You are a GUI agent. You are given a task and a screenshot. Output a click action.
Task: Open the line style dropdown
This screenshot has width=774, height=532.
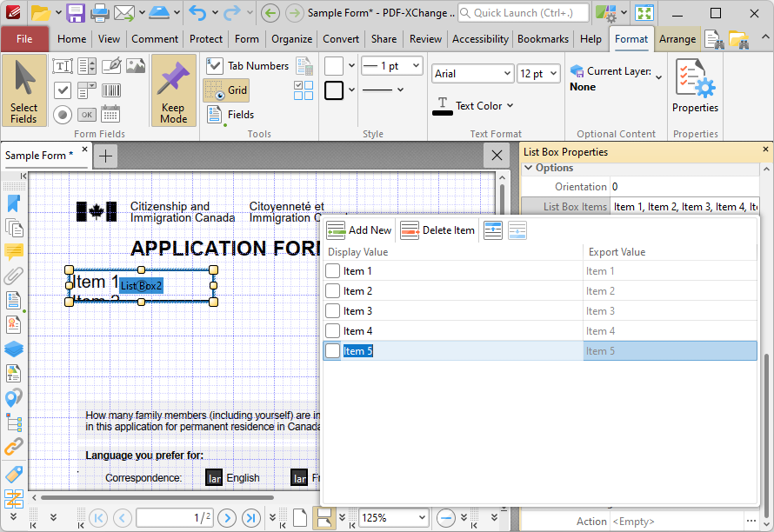click(x=383, y=90)
